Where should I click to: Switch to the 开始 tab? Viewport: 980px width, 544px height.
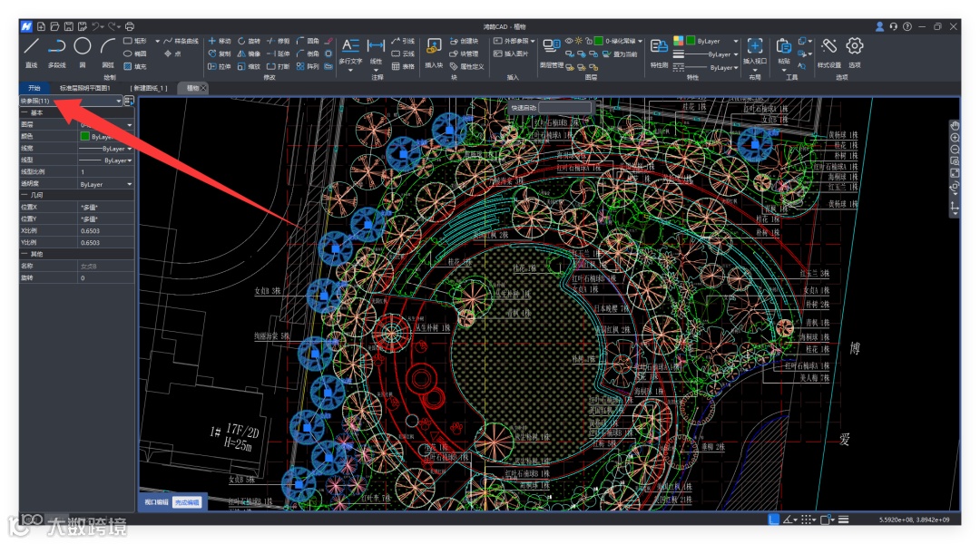(x=34, y=88)
